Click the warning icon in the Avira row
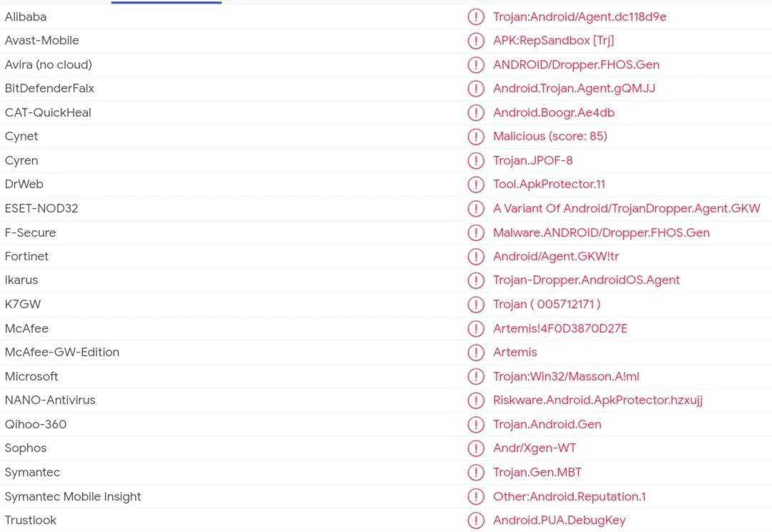772x532 pixels. coord(476,64)
